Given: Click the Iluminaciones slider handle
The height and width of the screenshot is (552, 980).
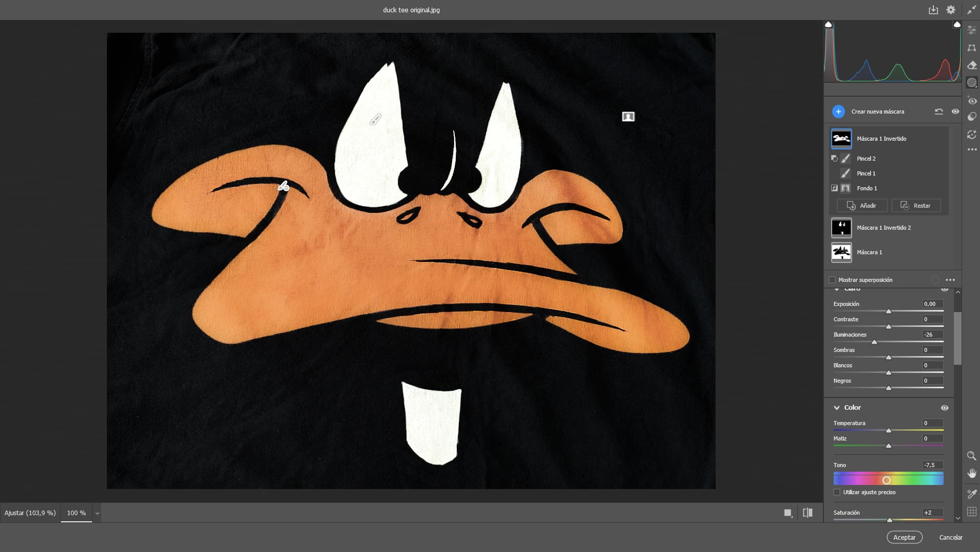Looking at the screenshot, I should (874, 342).
